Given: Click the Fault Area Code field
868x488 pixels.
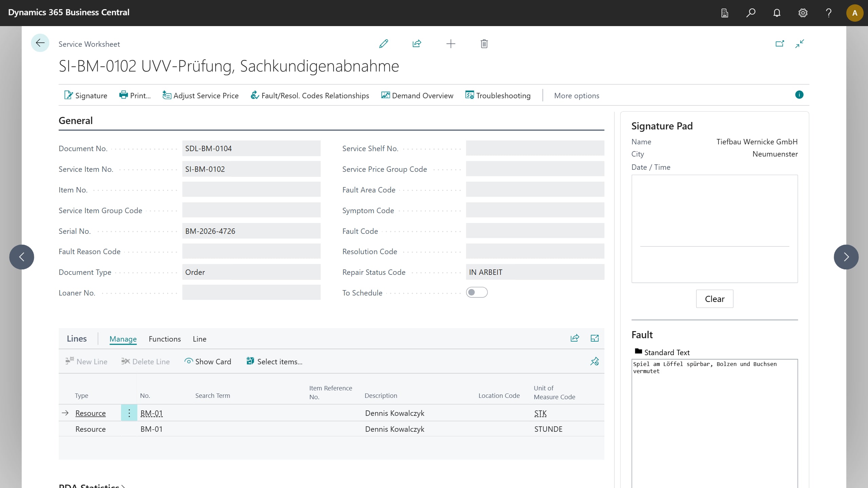Looking at the screenshot, I should (535, 190).
